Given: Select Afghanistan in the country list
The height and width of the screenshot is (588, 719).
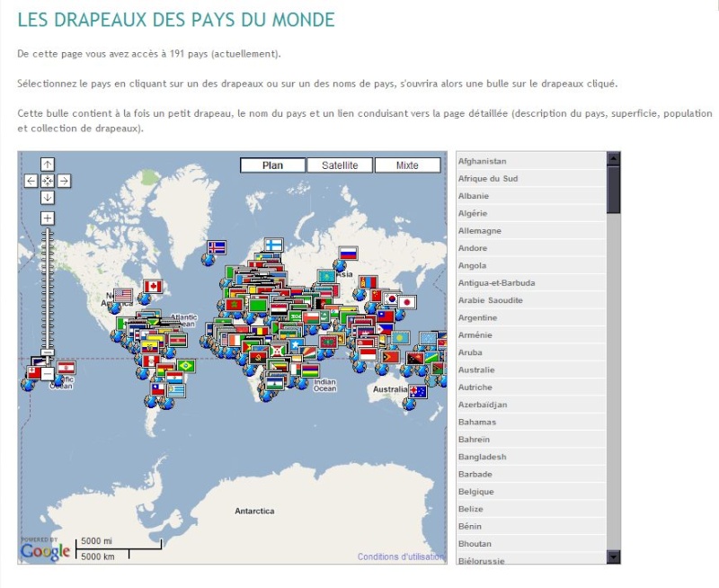Looking at the screenshot, I should tap(531, 161).
